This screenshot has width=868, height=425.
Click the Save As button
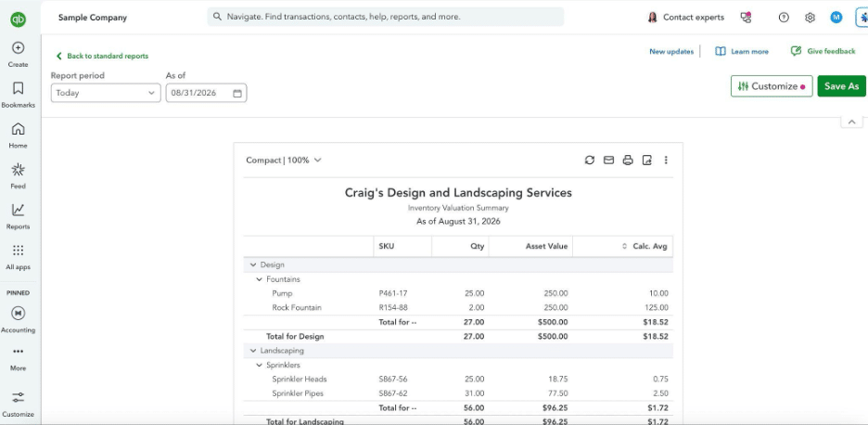pos(841,86)
